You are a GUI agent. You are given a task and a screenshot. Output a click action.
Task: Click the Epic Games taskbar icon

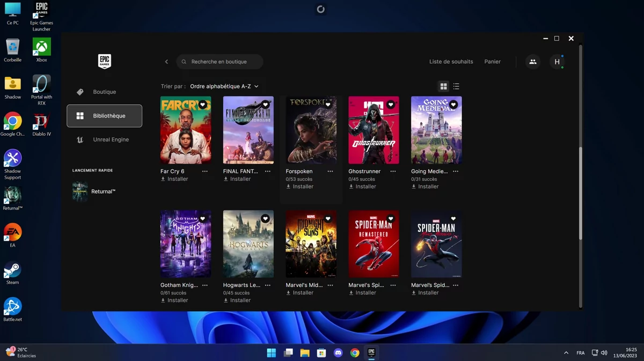(371, 352)
